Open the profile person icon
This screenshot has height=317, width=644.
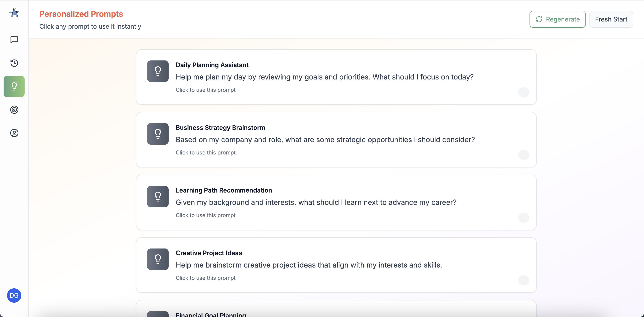[14, 133]
